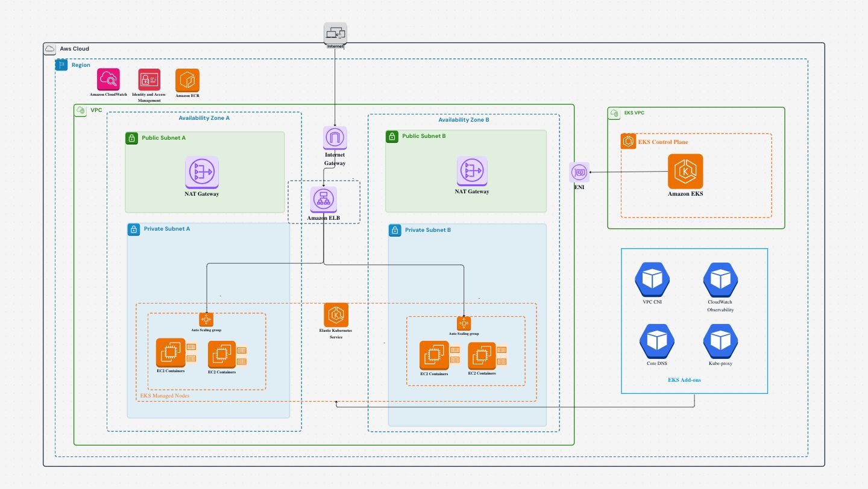Select the right EC2 instance icon in Subnet A

[x=222, y=355]
